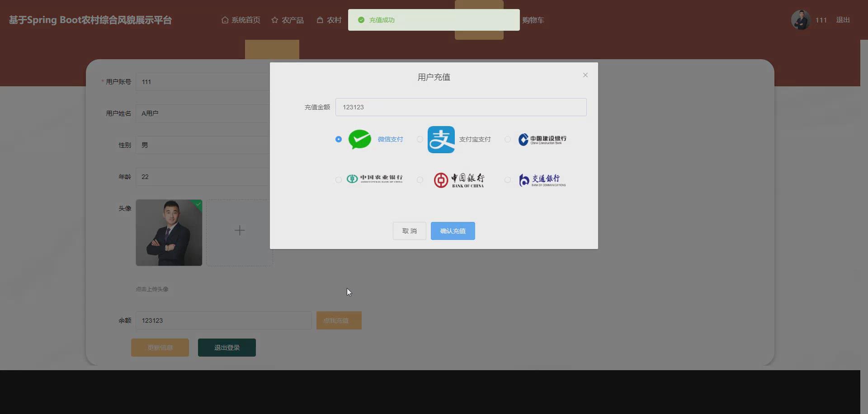The height and width of the screenshot is (414, 868).
Task: Click the 退出 link in the header
Action: (843, 20)
